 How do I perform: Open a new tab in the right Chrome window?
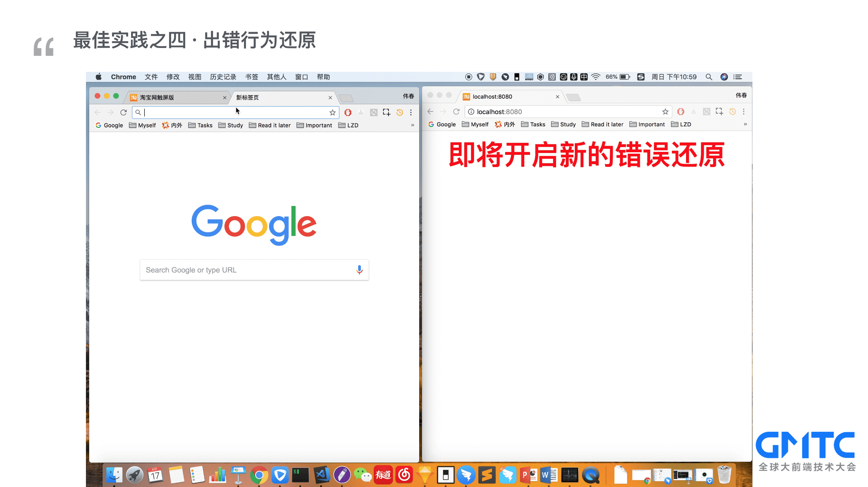[x=573, y=97]
